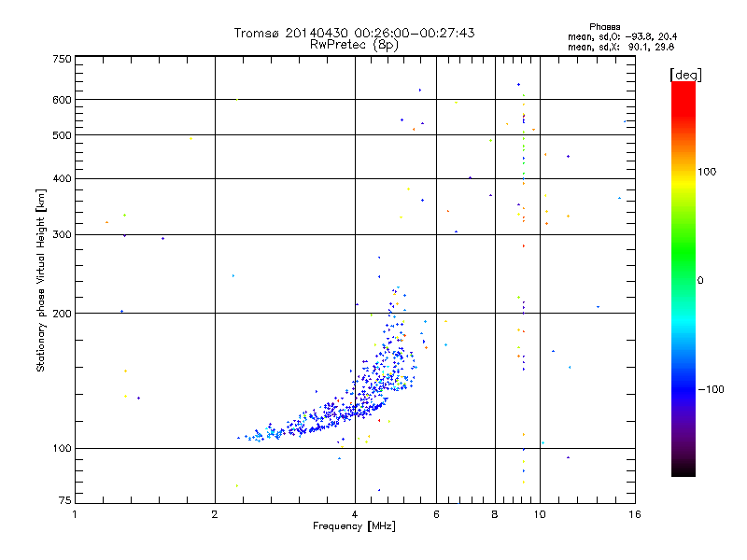The width and height of the screenshot is (747, 560).
Task: Click the black bottom of the colorbar
Action: (684, 469)
